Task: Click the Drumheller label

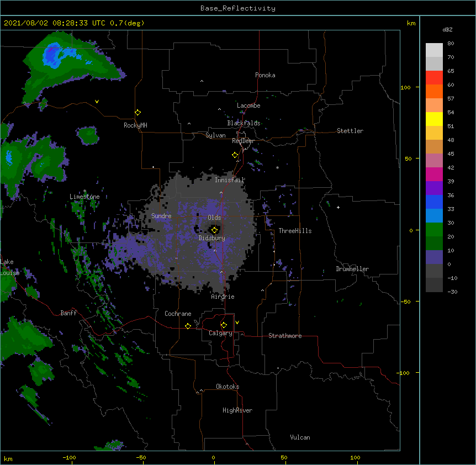Action: click(x=352, y=269)
